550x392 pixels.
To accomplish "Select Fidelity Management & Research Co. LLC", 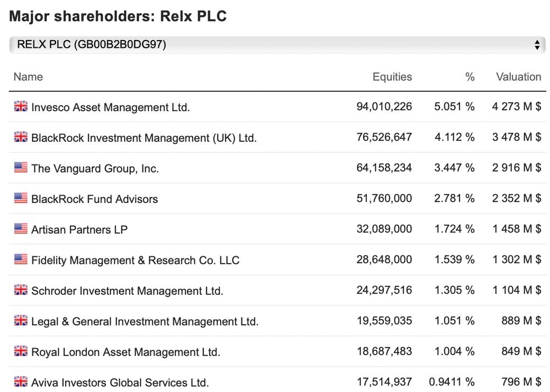I will [x=135, y=260].
